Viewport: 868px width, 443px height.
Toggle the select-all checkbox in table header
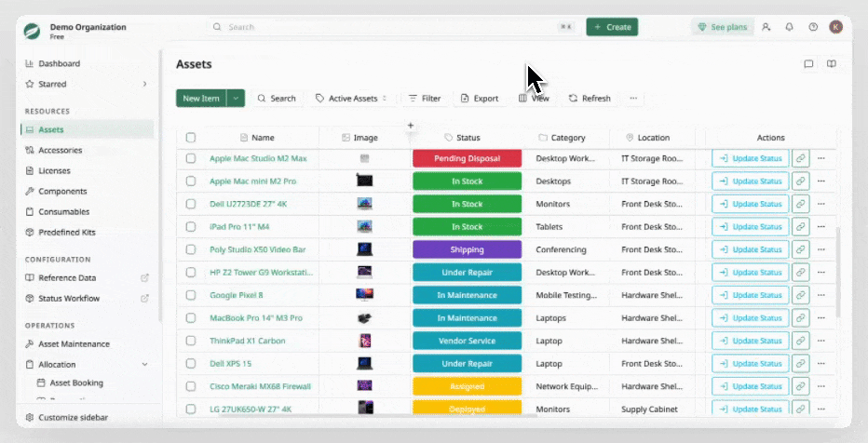(191, 138)
